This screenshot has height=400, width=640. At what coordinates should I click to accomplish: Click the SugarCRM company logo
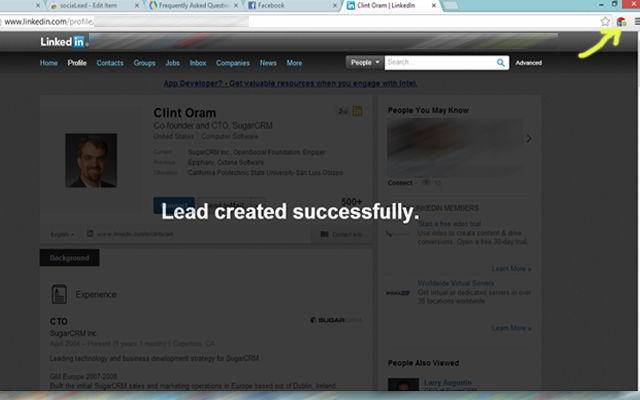pyautogui.click(x=336, y=320)
